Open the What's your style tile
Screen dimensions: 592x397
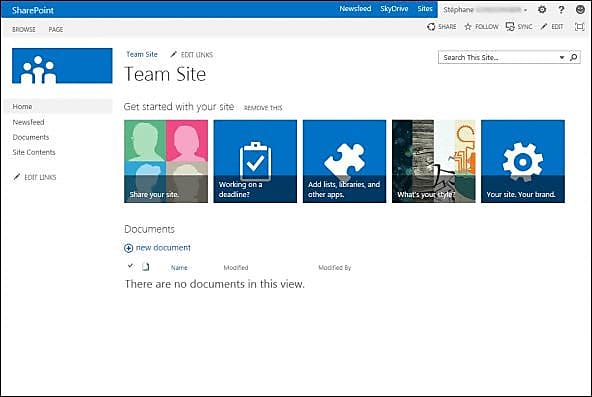coord(434,161)
